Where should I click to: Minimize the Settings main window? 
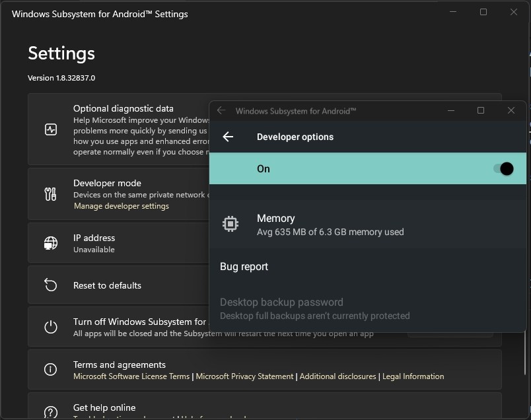[453, 12]
